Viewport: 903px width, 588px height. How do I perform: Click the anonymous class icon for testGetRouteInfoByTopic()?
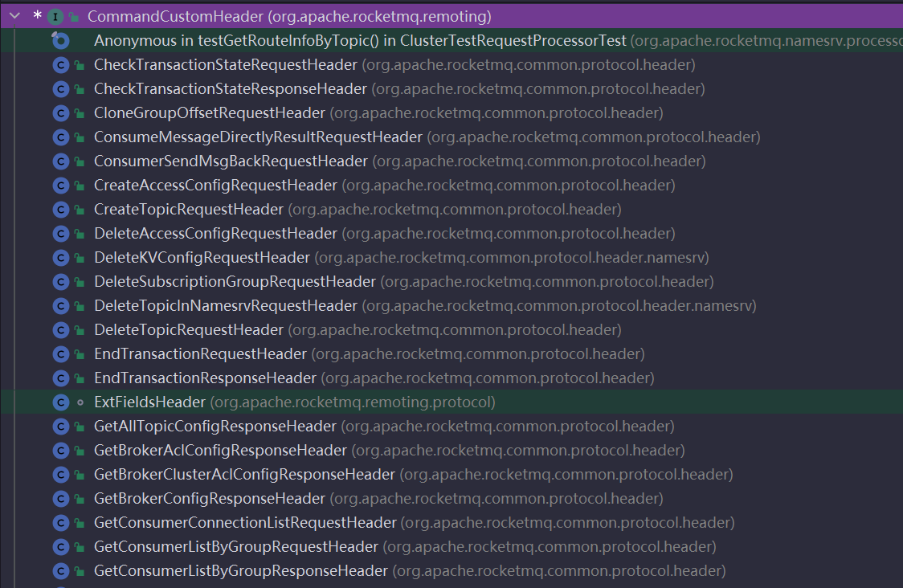(60, 40)
